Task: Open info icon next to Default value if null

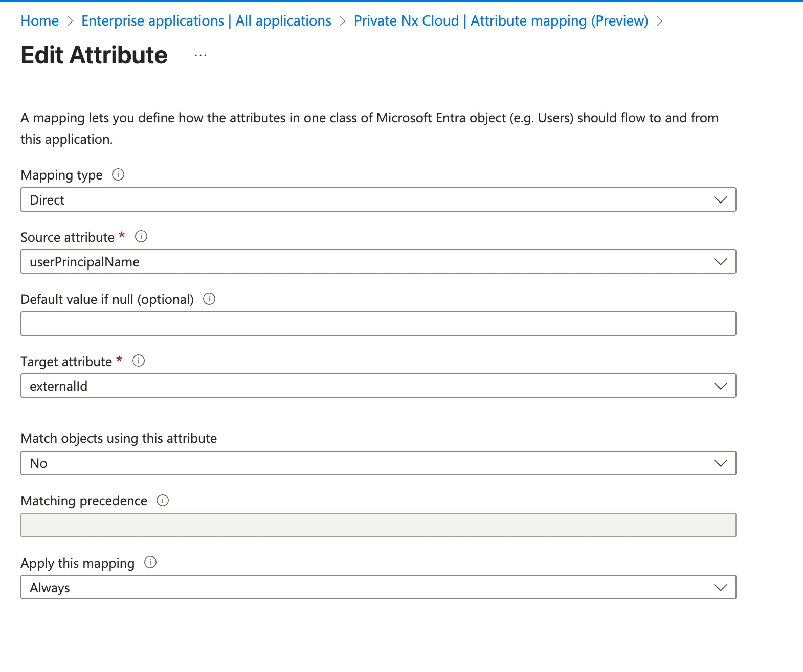Action: pos(209,299)
